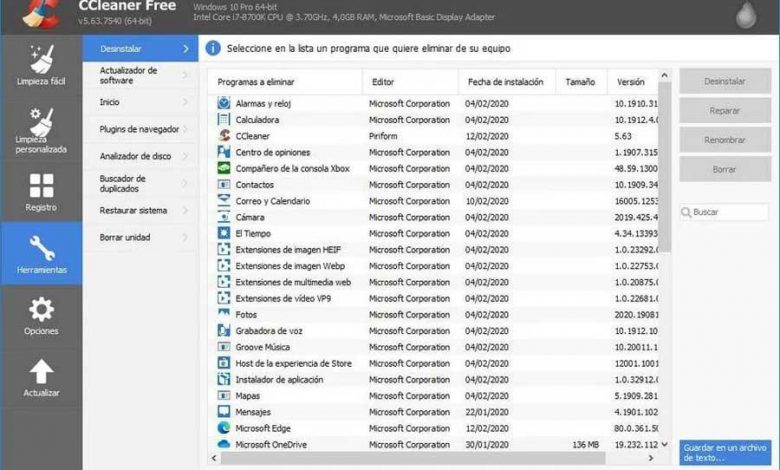Click the scrollbar up arrow
Viewport: 780px width, 470px height.
pyautogui.click(x=665, y=75)
